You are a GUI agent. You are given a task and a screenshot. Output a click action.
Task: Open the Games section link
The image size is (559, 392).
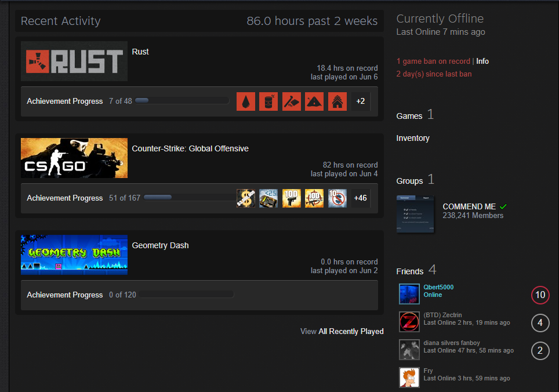point(409,116)
